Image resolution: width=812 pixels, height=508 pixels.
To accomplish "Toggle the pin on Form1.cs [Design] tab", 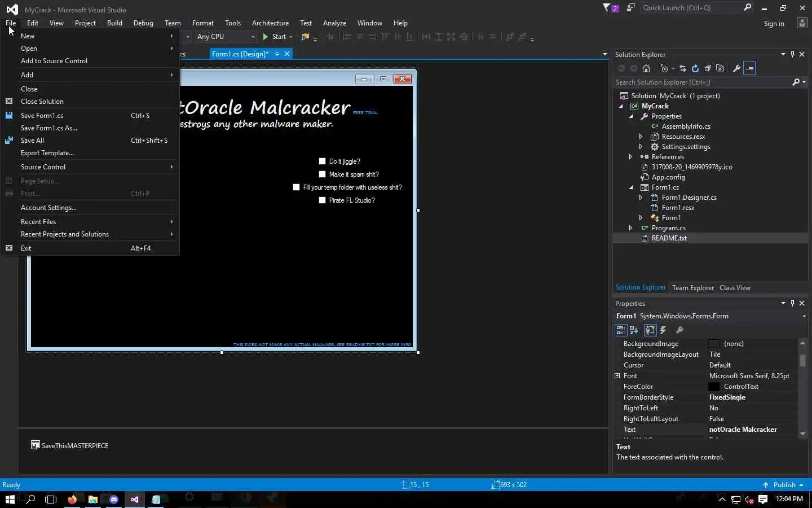I will tap(276, 54).
